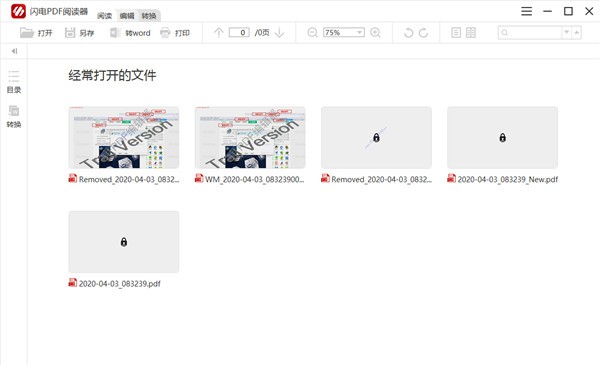The width and height of the screenshot is (600, 365).
Task: Switch to the 转换 tab
Action: point(149,15)
